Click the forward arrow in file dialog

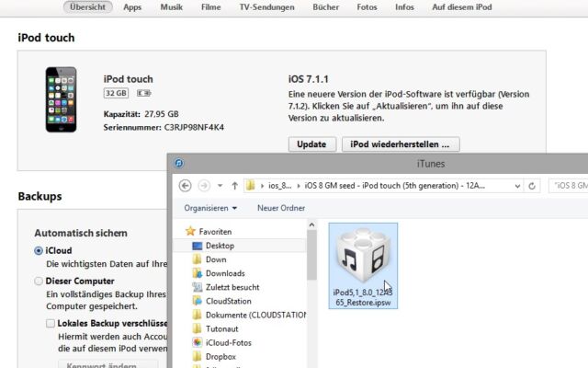(x=204, y=186)
